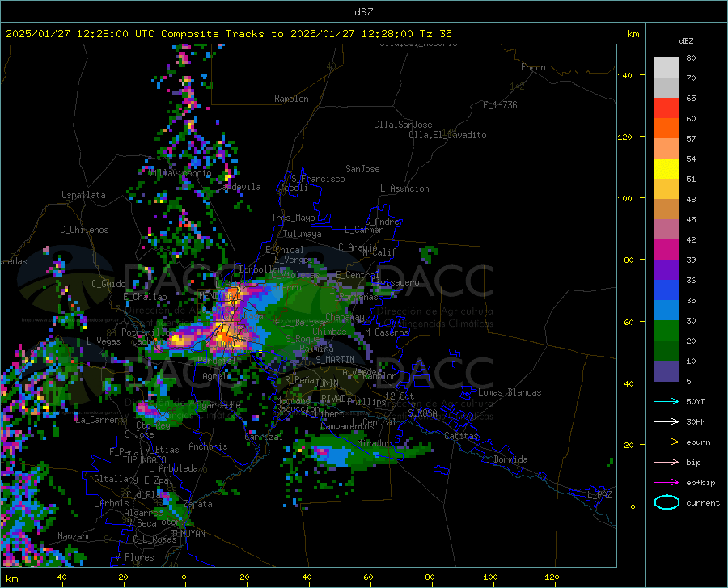This screenshot has width=728, height=588.
Task: Click the Clla.SanJose map label
Action: 403,125
